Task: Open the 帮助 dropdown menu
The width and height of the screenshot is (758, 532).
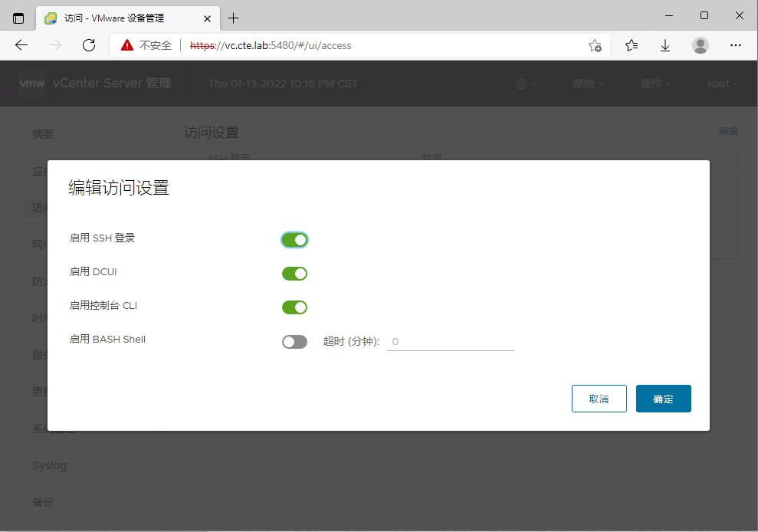Action: (586, 84)
